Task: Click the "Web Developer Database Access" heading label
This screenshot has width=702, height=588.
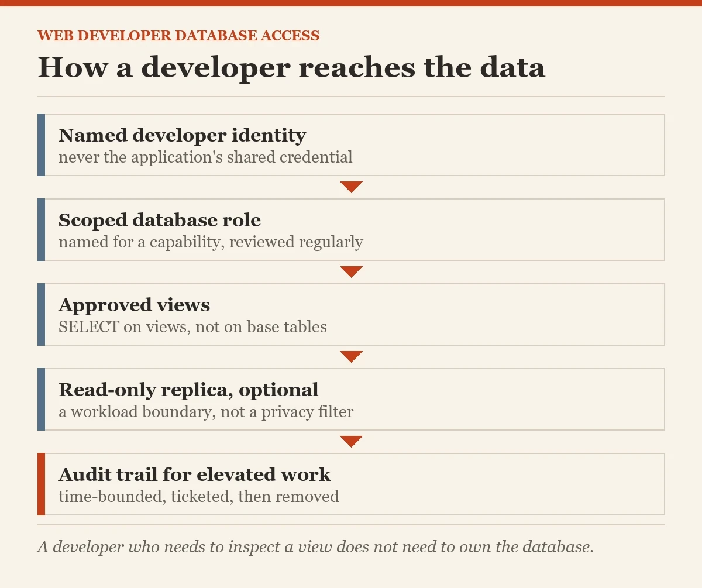Action: click(178, 36)
